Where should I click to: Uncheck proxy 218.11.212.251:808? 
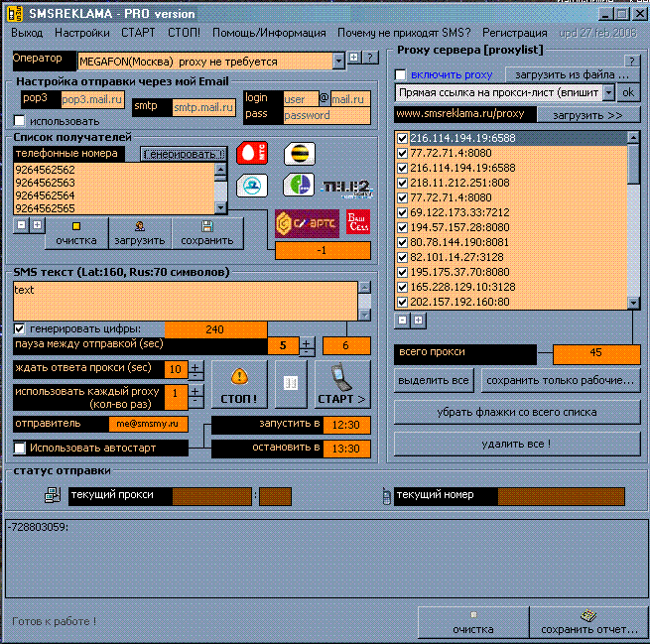402,183
